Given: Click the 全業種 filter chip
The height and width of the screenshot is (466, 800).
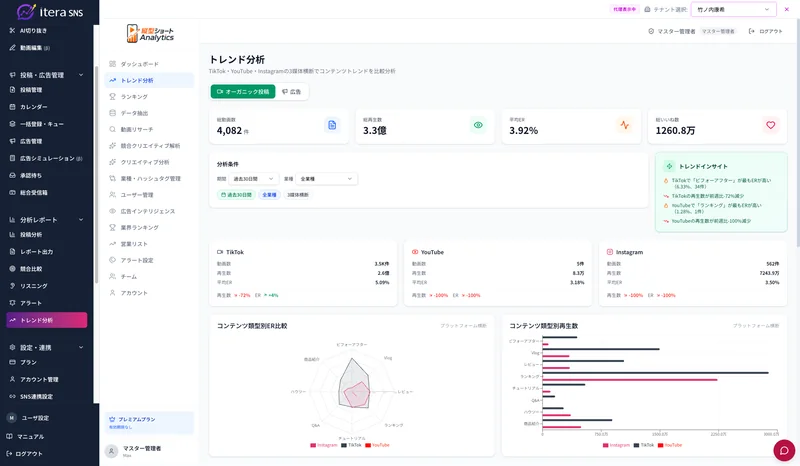Looking at the screenshot, I should [269, 194].
